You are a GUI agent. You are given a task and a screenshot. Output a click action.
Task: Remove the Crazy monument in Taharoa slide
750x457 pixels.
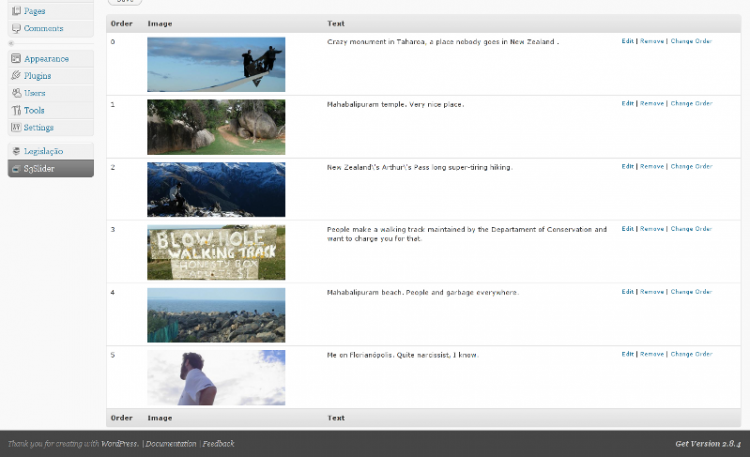(652, 41)
